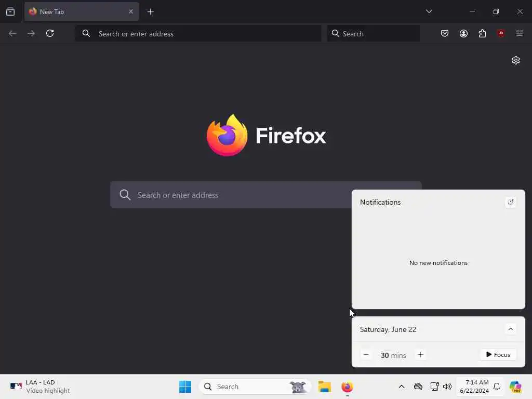This screenshot has height=399, width=532.
Task: Open Copilot preview from taskbar
Action: [515, 387]
